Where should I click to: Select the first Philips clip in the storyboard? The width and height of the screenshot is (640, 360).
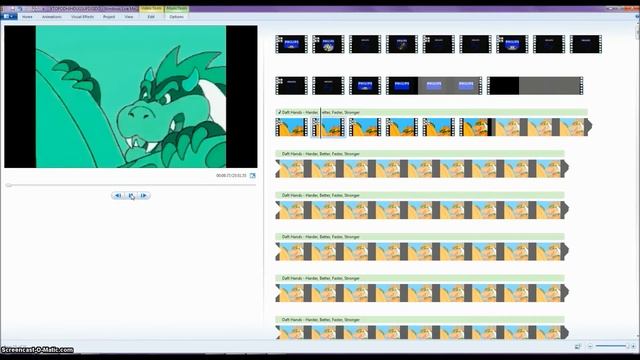291,44
